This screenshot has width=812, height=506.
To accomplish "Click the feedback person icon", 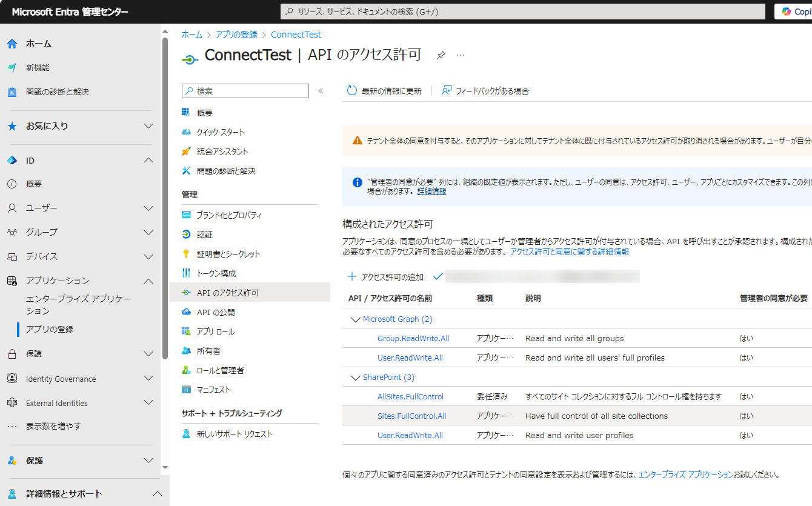I will pyautogui.click(x=447, y=91).
